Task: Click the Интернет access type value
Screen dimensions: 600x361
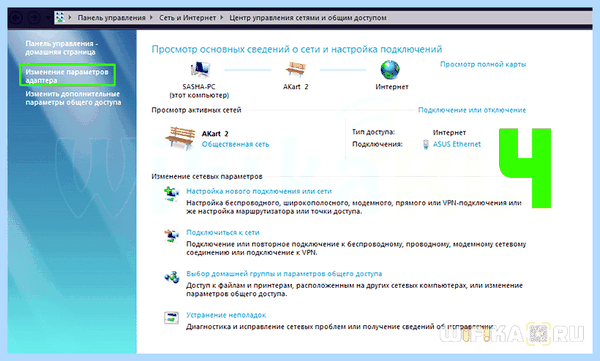Action: pyautogui.click(x=449, y=132)
